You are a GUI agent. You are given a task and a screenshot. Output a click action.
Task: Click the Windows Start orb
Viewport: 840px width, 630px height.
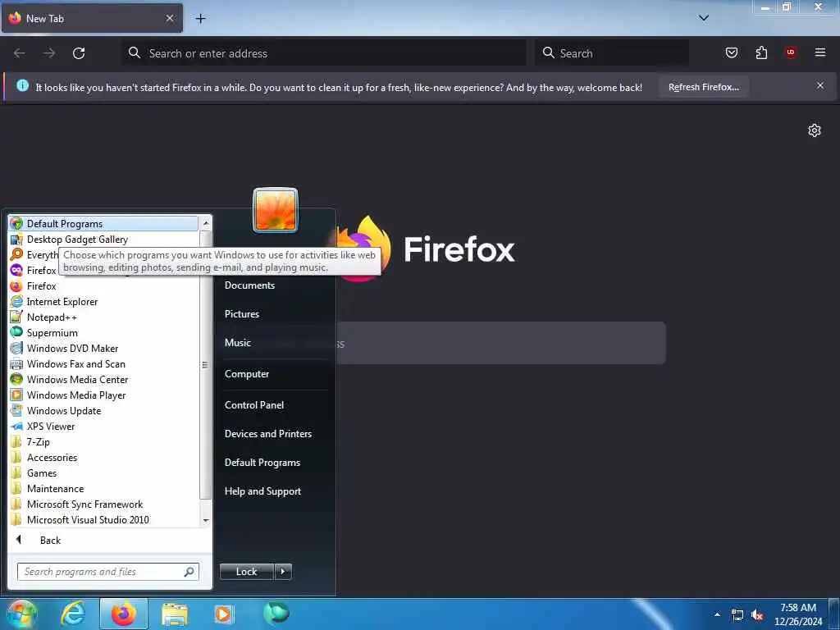22,614
